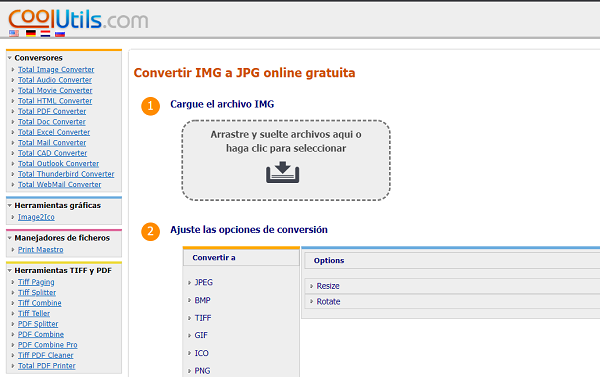Click the 'Convertir IMG a JPG online gratuita' heading
Image resolution: width=600 pixels, height=377 pixels.
point(244,73)
